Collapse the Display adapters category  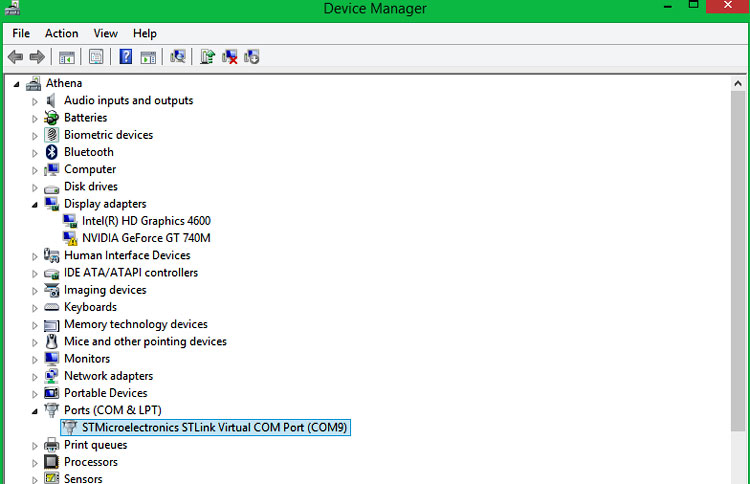[x=34, y=205]
